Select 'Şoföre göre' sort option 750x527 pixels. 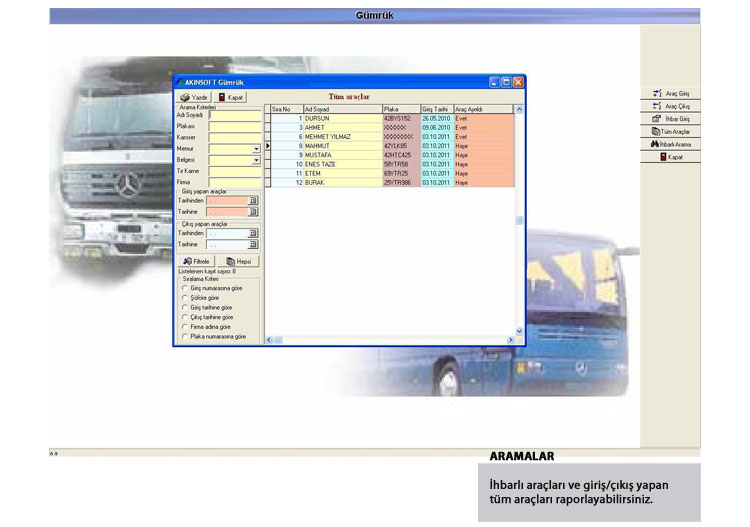(185, 297)
